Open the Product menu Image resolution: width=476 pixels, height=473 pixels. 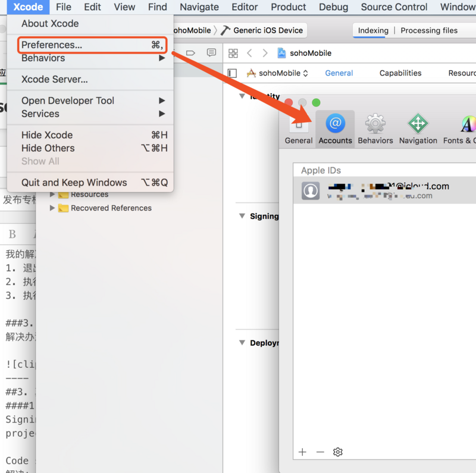pos(289,7)
